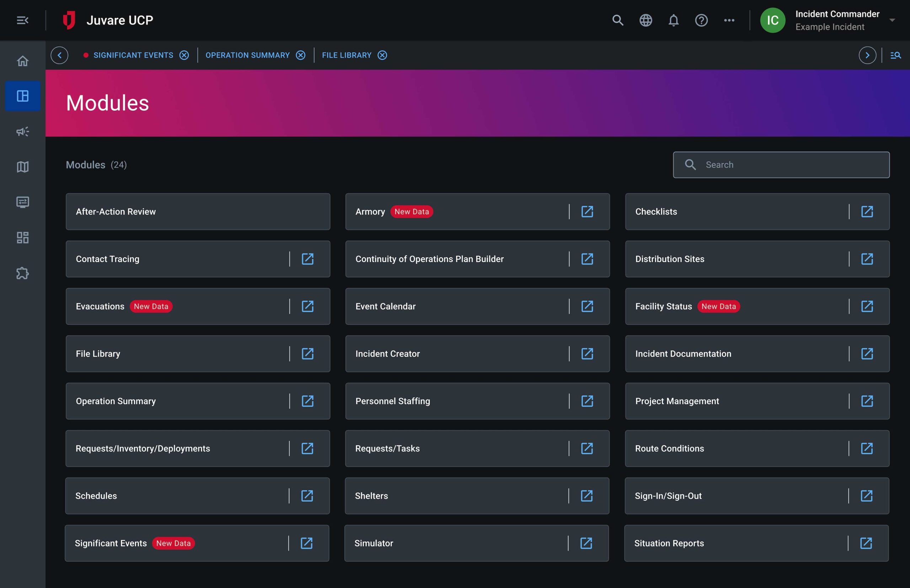Screen dimensions: 910x588
Task: Expand the Incident Commander profile dropdown
Action: coord(892,20)
